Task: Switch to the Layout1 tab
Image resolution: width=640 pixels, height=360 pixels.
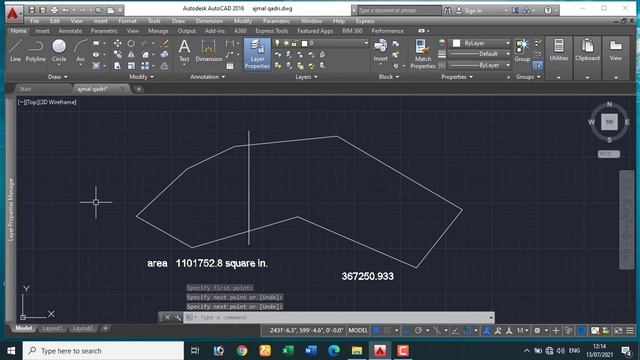Action: tap(52, 329)
